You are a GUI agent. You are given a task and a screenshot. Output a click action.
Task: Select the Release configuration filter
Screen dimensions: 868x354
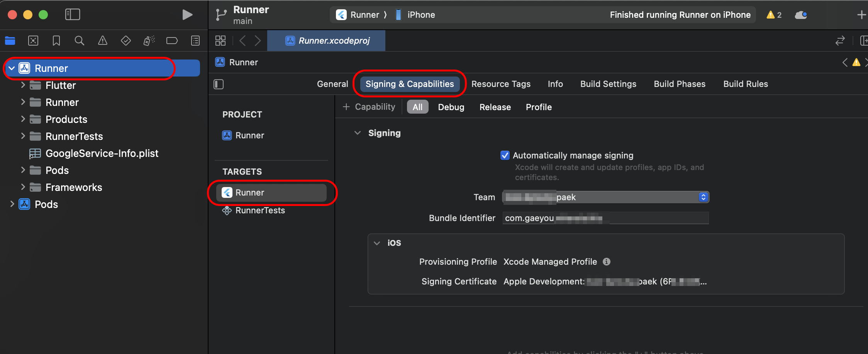pos(495,107)
